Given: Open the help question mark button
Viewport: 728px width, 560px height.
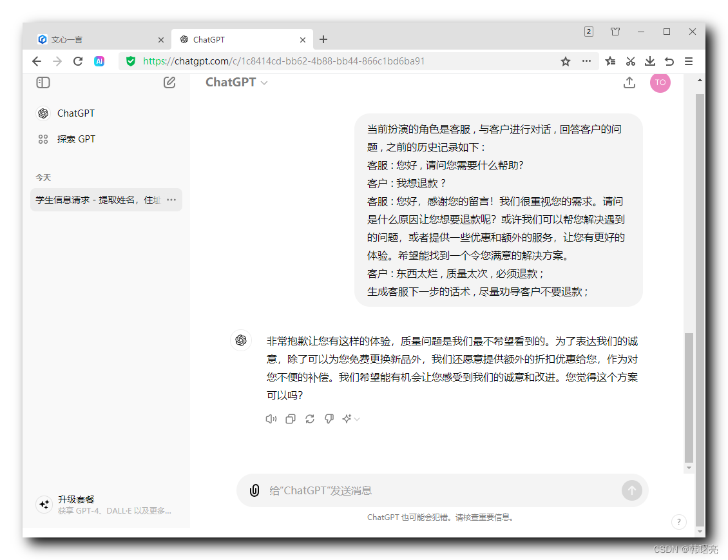Looking at the screenshot, I should click(679, 522).
